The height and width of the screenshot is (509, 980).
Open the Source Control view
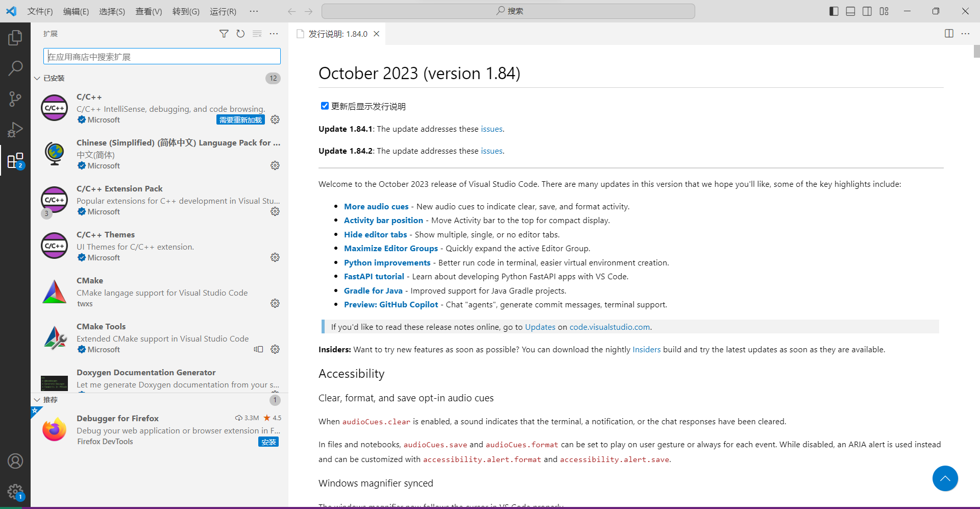point(15,99)
